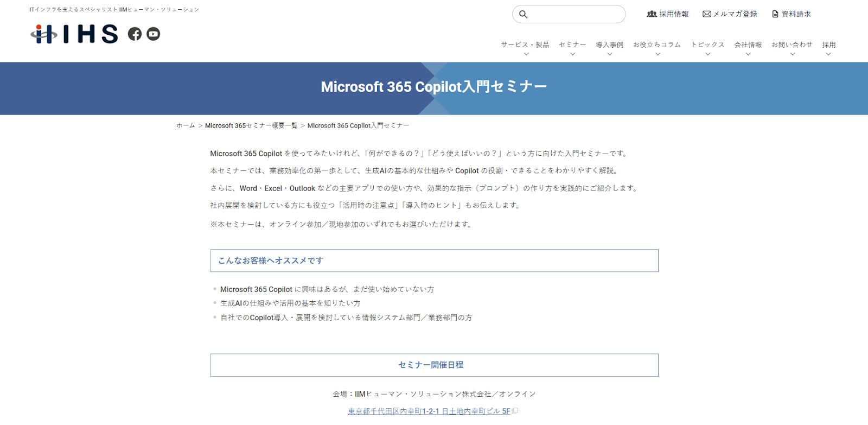
Task: Click the 資料請求 document icon
Action: click(x=775, y=14)
